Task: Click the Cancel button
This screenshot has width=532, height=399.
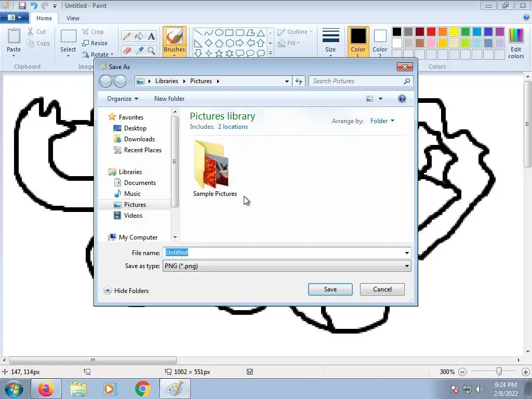Action: point(382,289)
